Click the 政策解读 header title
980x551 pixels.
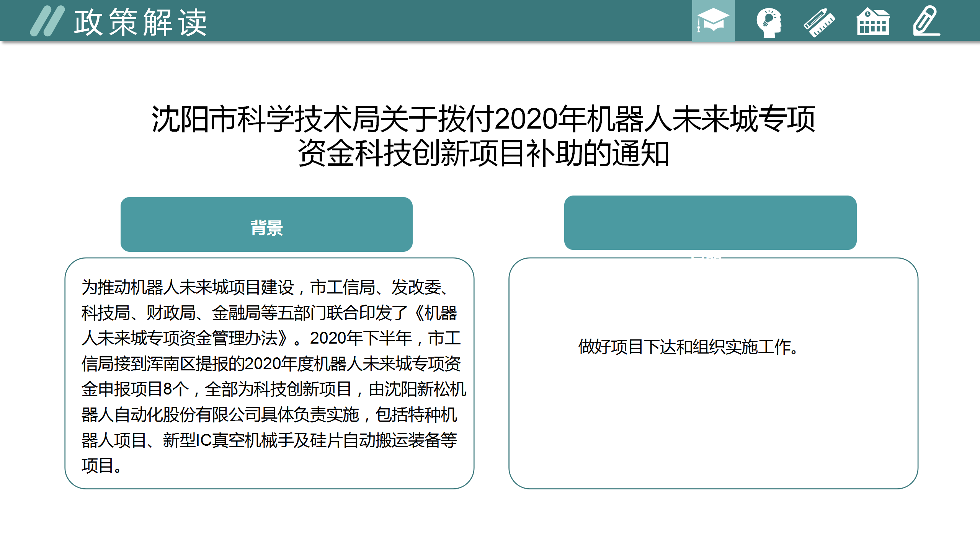140,22
